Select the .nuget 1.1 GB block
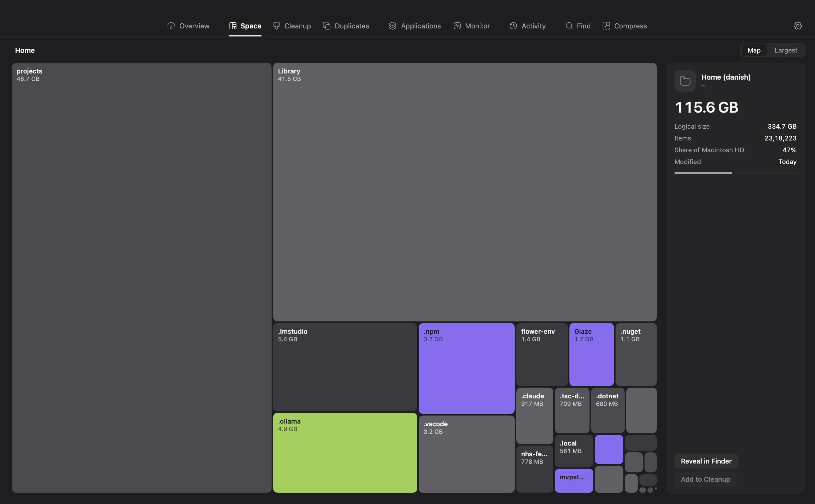The height and width of the screenshot is (504, 815). 636,354
